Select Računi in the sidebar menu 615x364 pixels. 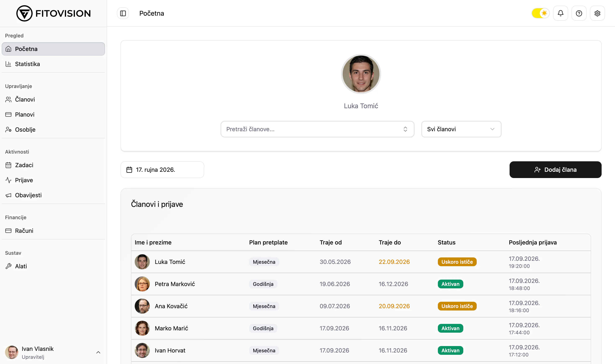(53, 230)
